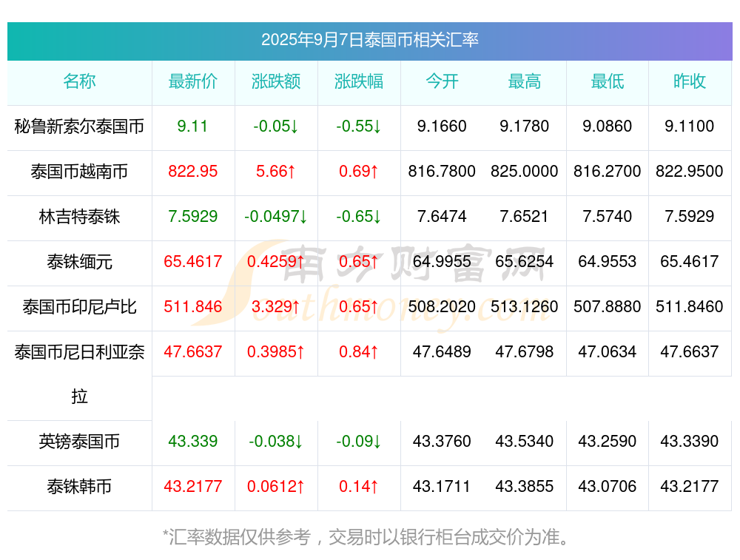Viewport: 740px width, 560px height.
Task: Click latest price 9.11
Action: click(192, 126)
